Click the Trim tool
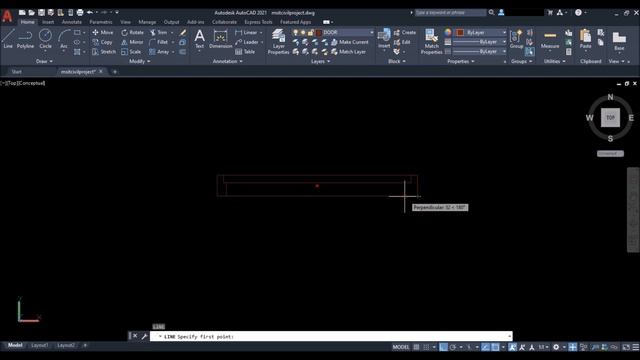Viewport: 640px width, 360px height. (x=159, y=32)
